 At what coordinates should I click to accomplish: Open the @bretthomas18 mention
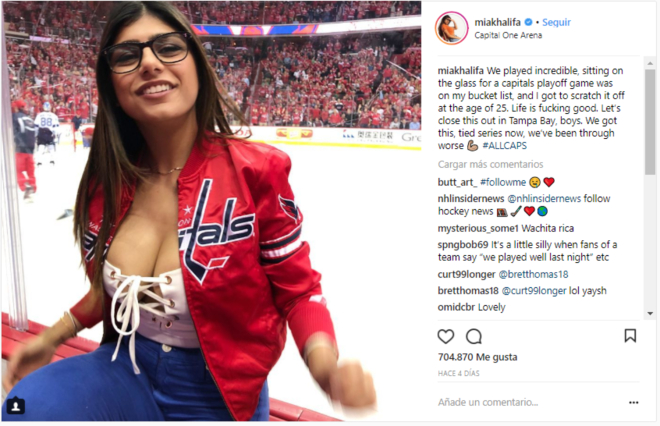coord(533,274)
